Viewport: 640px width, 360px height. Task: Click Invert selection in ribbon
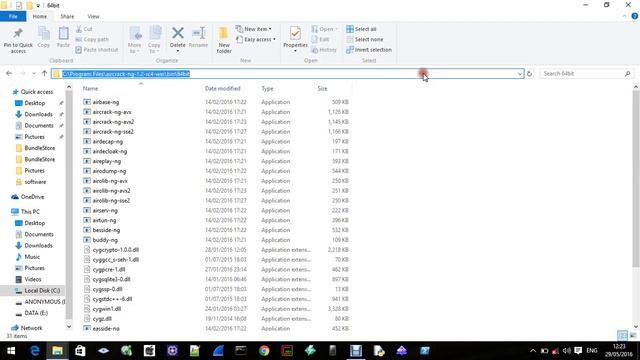click(369, 50)
